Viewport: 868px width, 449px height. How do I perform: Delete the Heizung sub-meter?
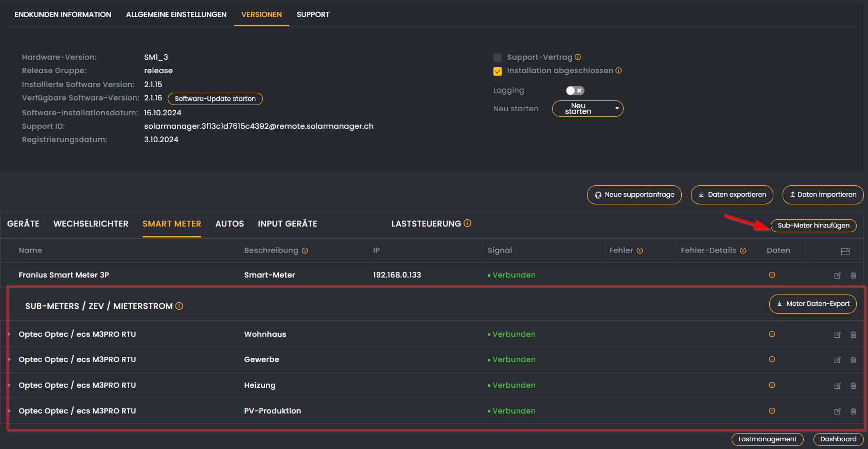853,386
